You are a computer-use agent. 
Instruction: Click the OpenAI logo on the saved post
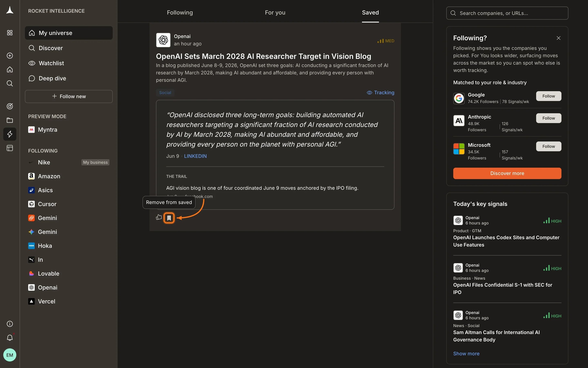click(x=163, y=40)
